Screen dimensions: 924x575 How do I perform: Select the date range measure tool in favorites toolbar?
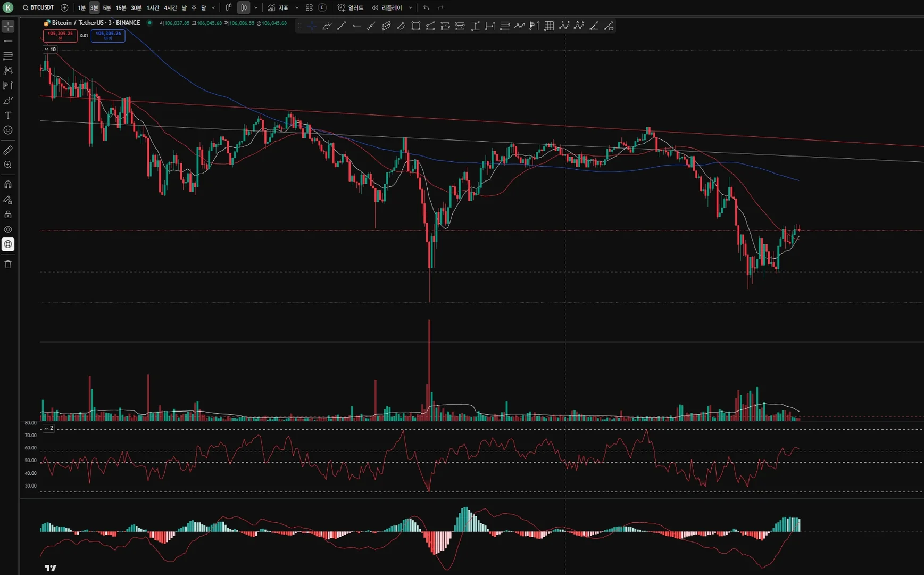coord(490,26)
